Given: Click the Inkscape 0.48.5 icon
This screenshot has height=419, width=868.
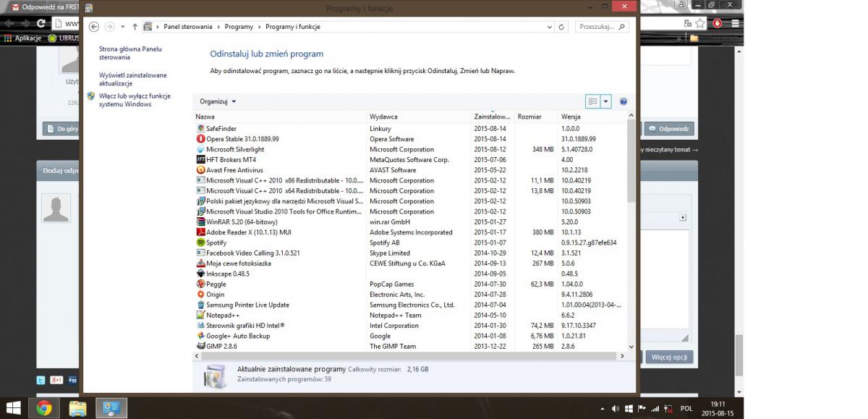Looking at the screenshot, I should tap(200, 274).
